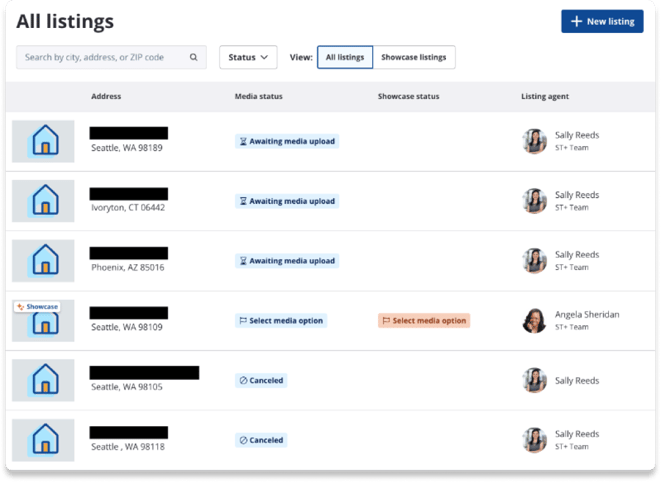Click blue Select media option status tag
This screenshot has width=661, height=482.
tap(281, 321)
